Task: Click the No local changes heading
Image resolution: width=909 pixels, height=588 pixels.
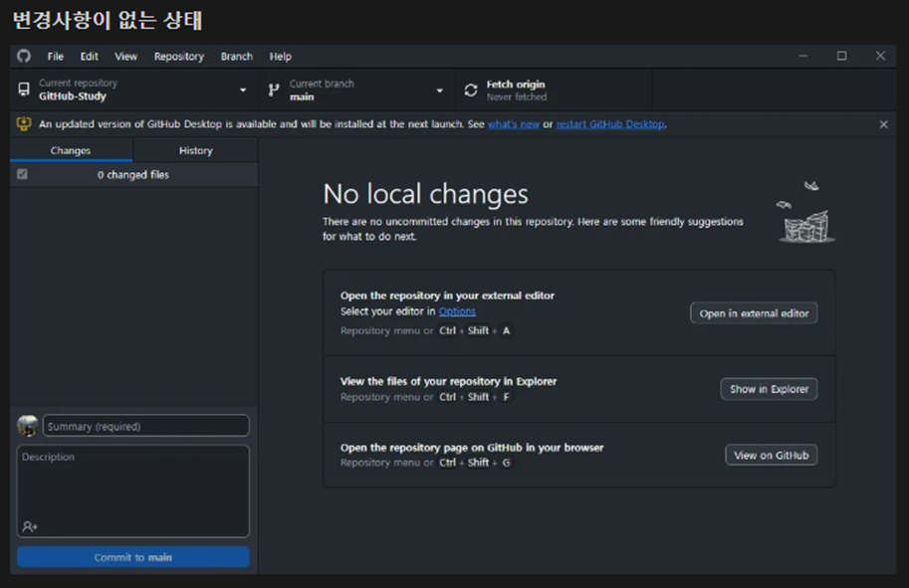Action: point(425,193)
